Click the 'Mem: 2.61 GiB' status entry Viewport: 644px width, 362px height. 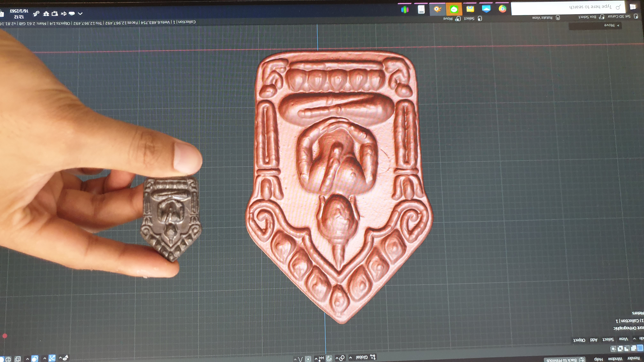click(x=33, y=23)
